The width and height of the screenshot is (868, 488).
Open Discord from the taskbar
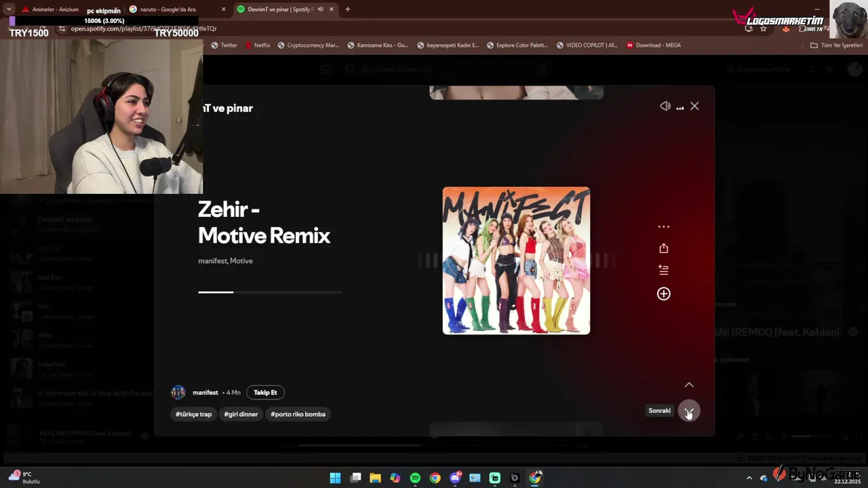455,478
